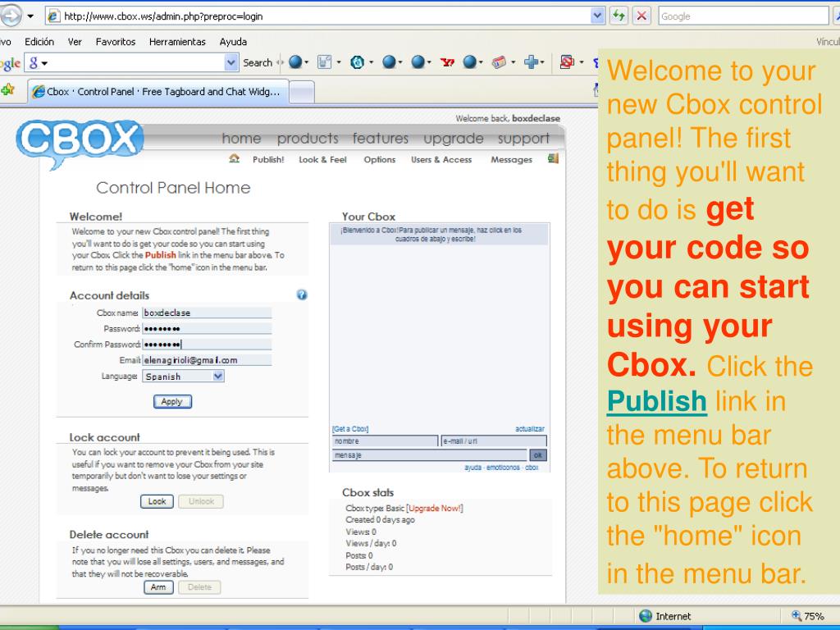This screenshot has height=630, width=840.
Task: Open the Users & Access submenu item
Action: pyautogui.click(x=441, y=160)
